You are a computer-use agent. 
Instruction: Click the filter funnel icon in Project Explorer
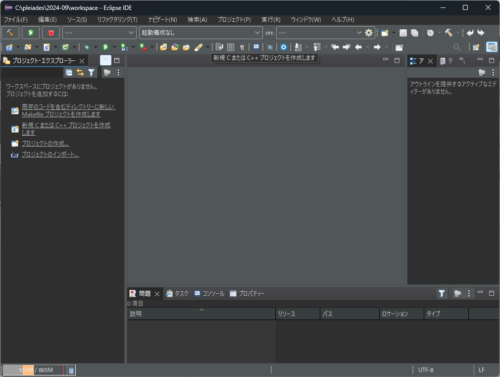91,72
